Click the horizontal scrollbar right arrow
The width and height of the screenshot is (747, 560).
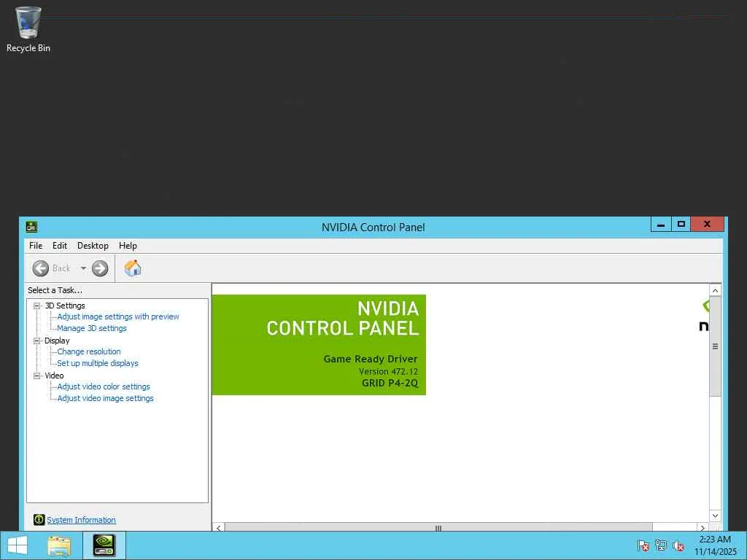coord(703,528)
